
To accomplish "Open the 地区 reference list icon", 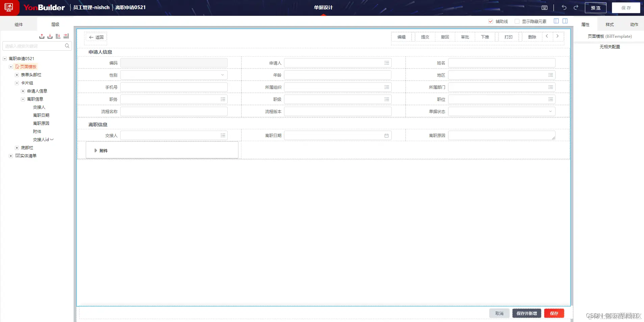I will pyautogui.click(x=551, y=75).
